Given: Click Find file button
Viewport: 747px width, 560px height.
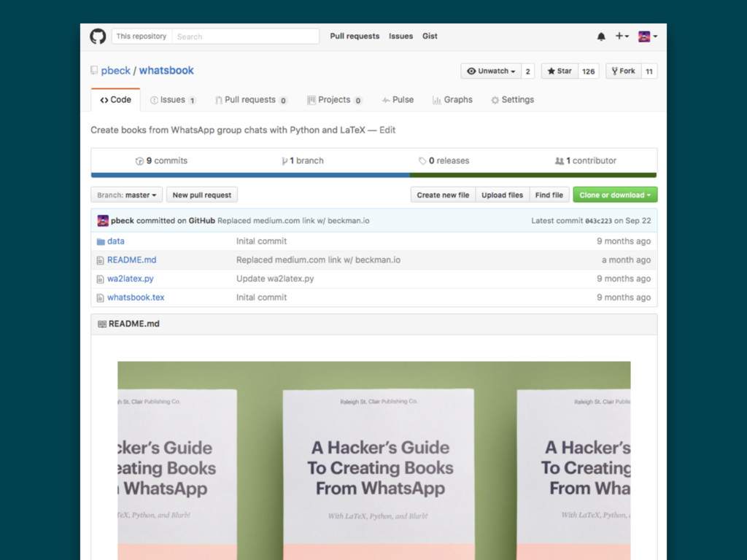Looking at the screenshot, I should click(549, 195).
